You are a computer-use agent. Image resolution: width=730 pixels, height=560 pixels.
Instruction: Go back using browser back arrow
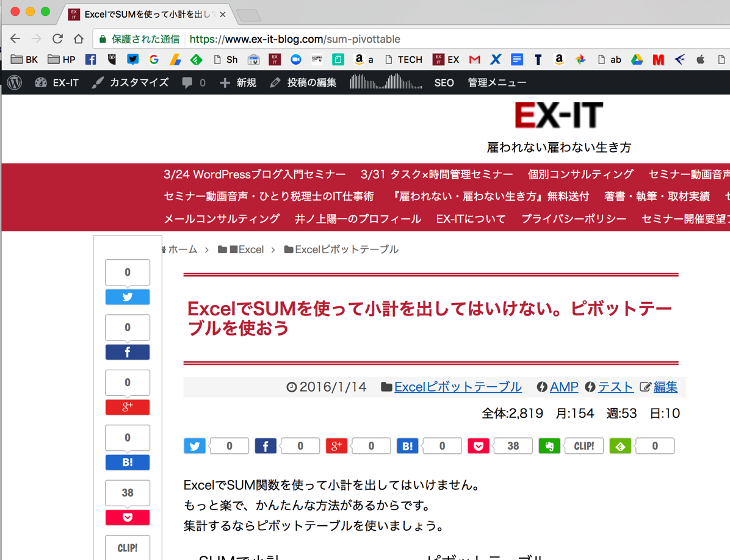click(15, 38)
